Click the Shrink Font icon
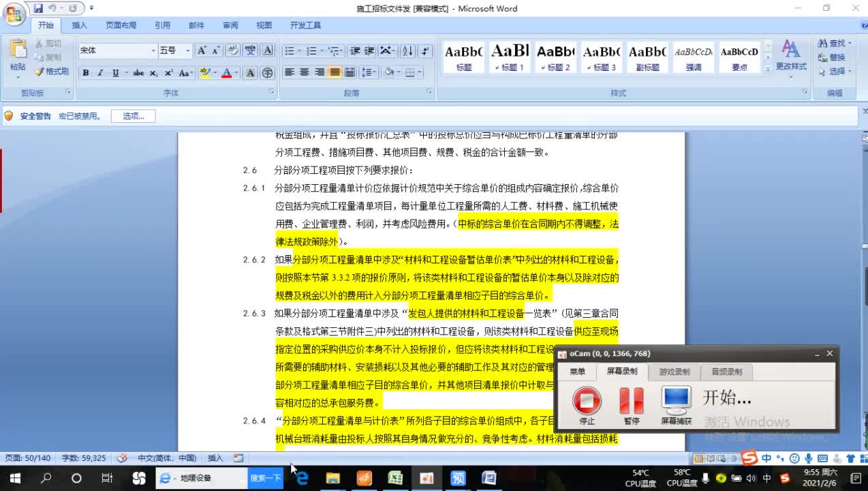 click(x=215, y=50)
